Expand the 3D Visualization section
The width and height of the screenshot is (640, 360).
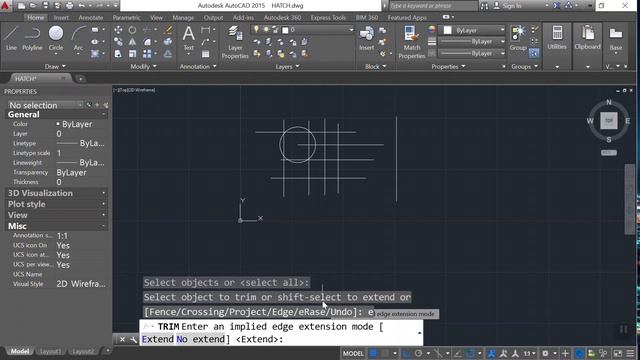click(57, 193)
